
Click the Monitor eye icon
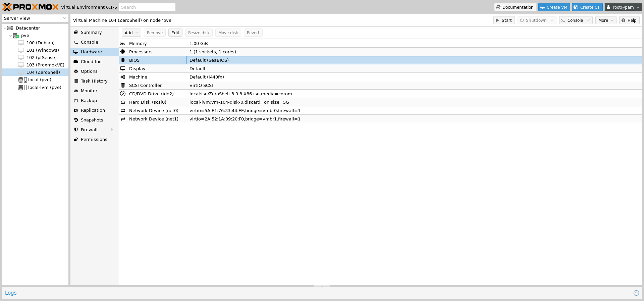coord(76,91)
